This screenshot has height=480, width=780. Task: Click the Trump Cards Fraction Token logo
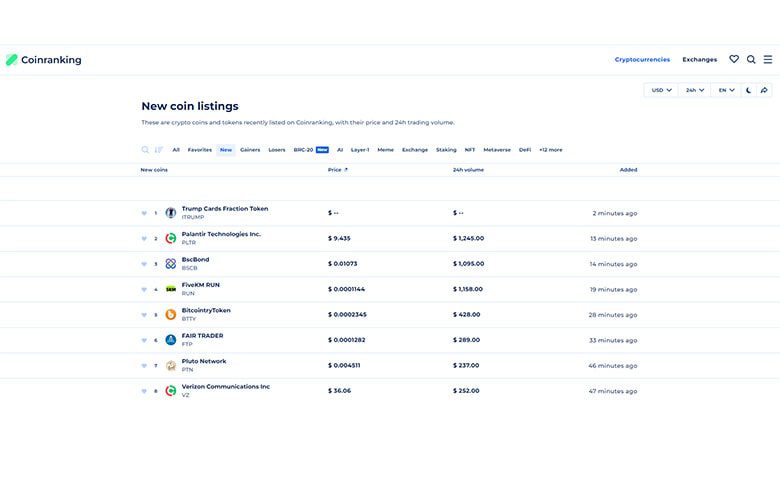tap(171, 213)
